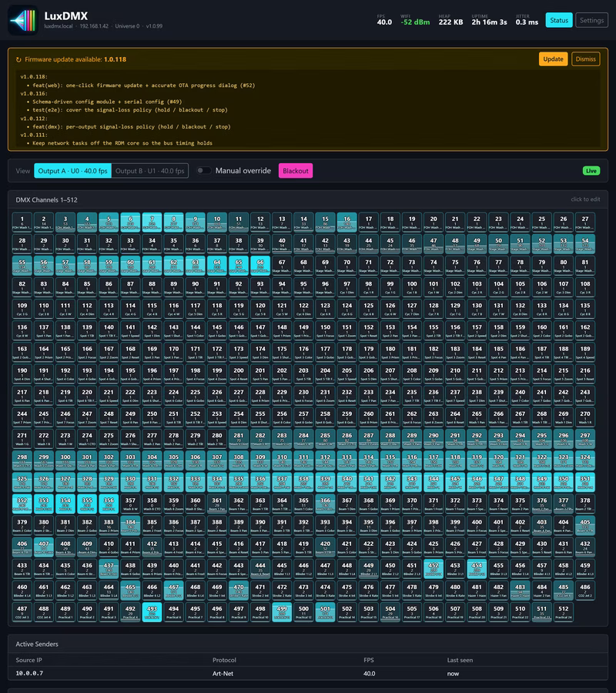
Task: Select DMX channel 27 cell
Action: [x=585, y=223]
